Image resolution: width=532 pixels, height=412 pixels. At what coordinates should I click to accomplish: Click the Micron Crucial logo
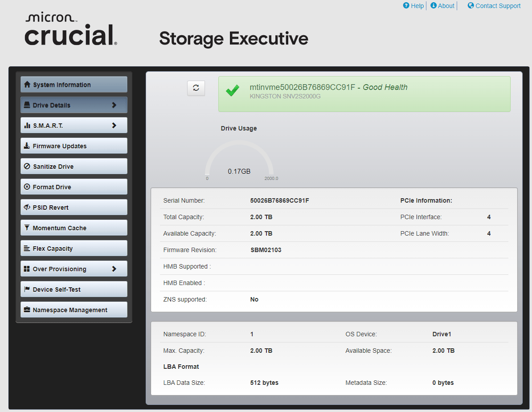tap(71, 29)
